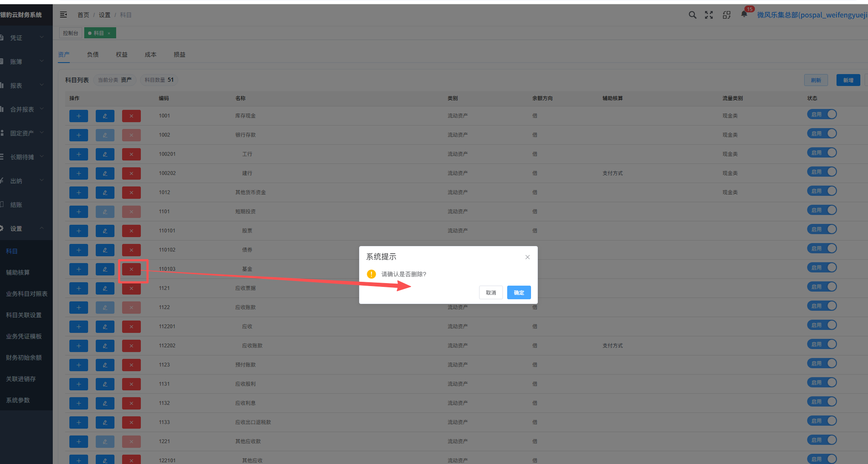Viewport: 868px width, 464px height.
Task: Click plus add-child icon for 工行 row
Action: click(x=79, y=154)
